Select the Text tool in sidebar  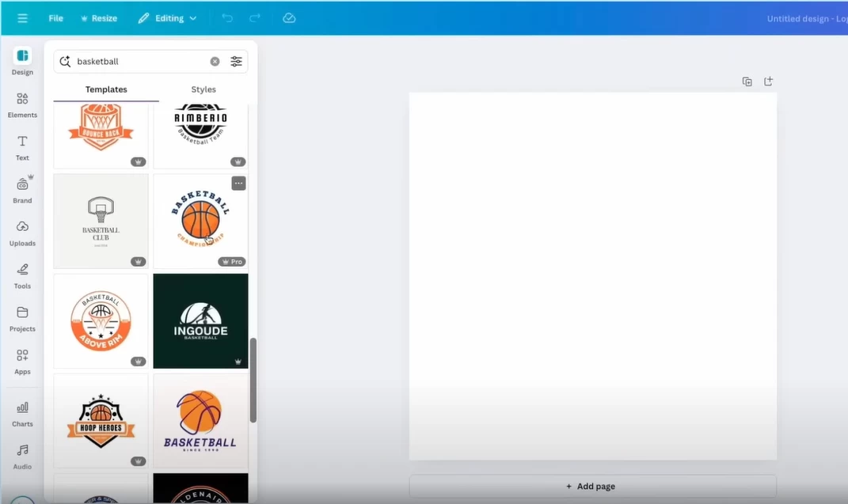pos(22,146)
